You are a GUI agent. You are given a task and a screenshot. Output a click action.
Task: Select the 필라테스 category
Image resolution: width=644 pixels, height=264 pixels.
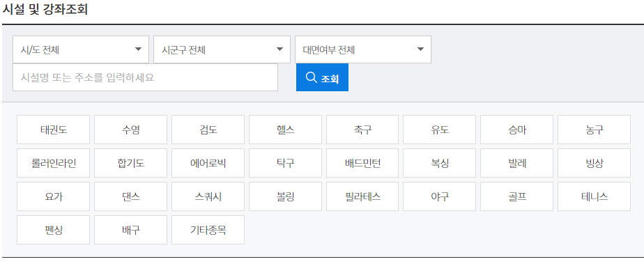tap(362, 196)
